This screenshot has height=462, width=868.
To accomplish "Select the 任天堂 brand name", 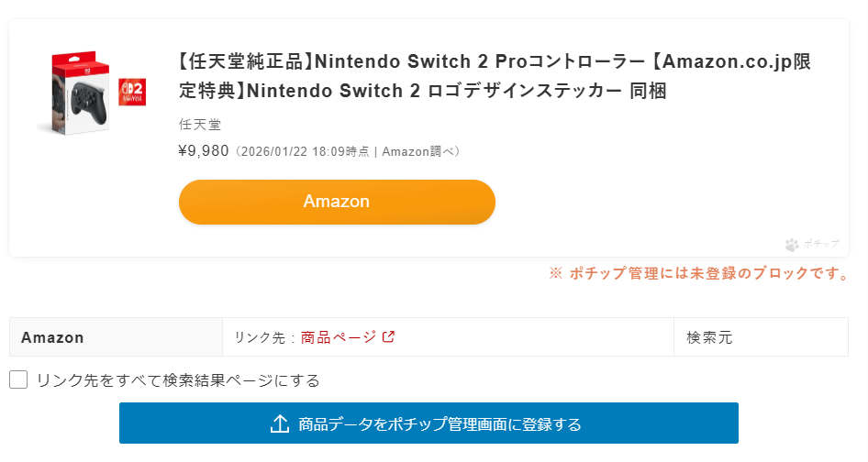I will coord(199,125).
